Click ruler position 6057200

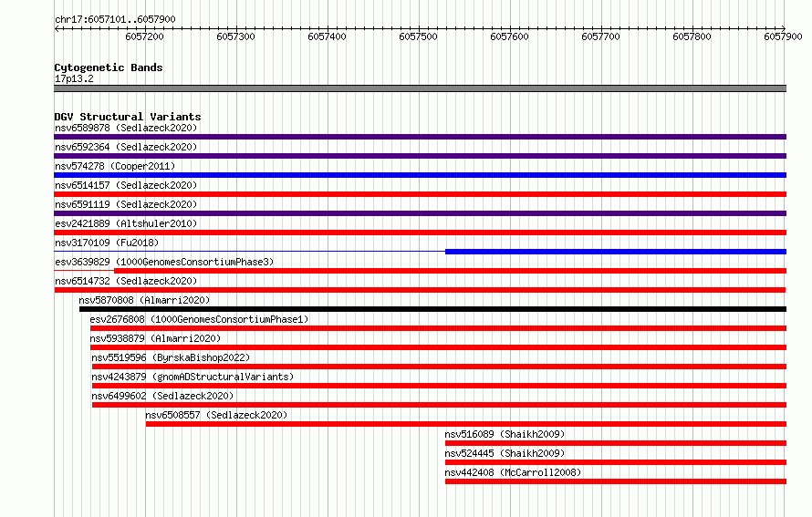pos(144,36)
